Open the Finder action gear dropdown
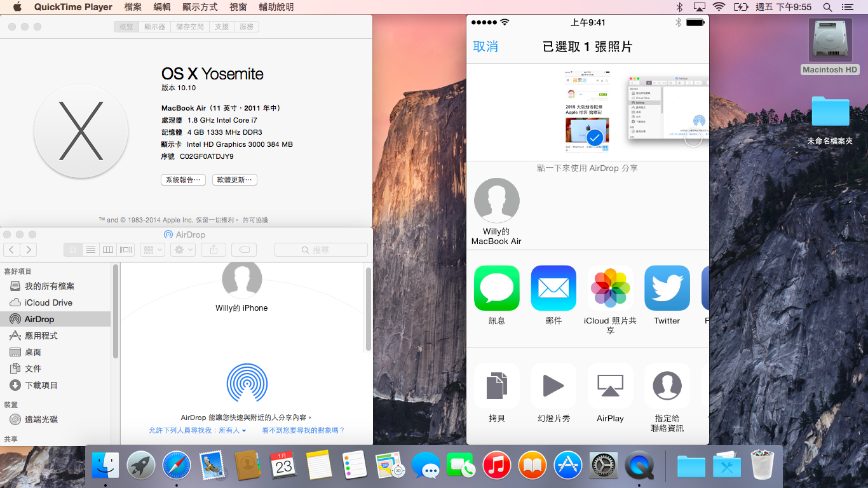The image size is (868, 488). [x=184, y=250]
